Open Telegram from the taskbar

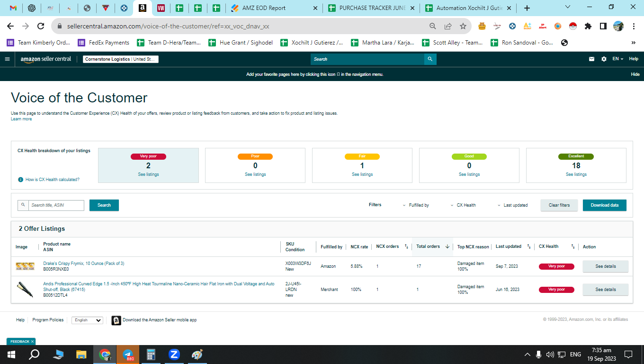point(128,355)
